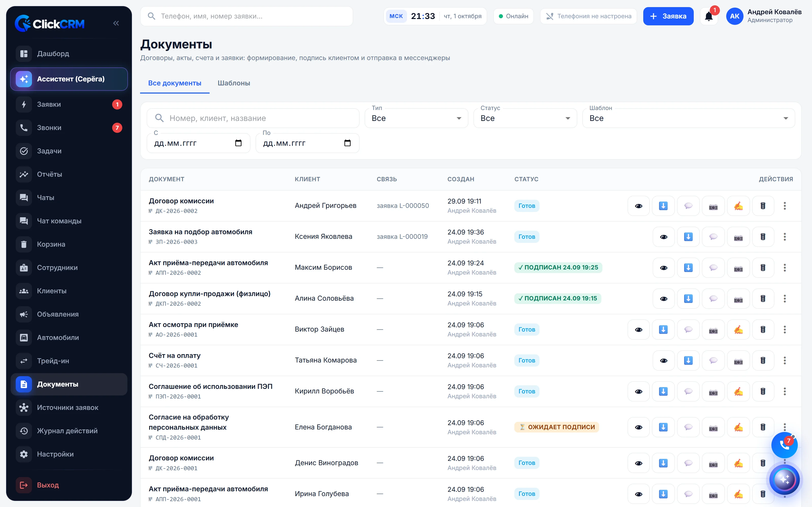Expand the Шаблон filter dropdown
The height and width of the screenshot is (507, 812).
[x=688, y=118]
